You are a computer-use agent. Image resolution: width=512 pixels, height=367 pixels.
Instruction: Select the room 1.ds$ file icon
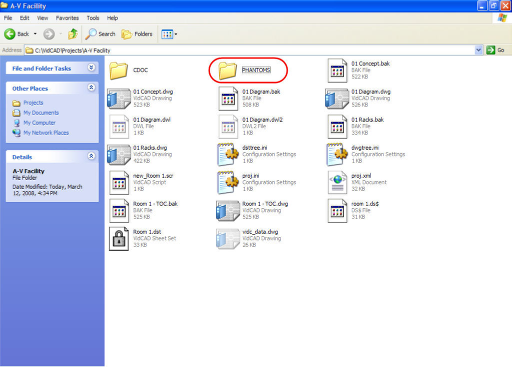pos(337,210)
